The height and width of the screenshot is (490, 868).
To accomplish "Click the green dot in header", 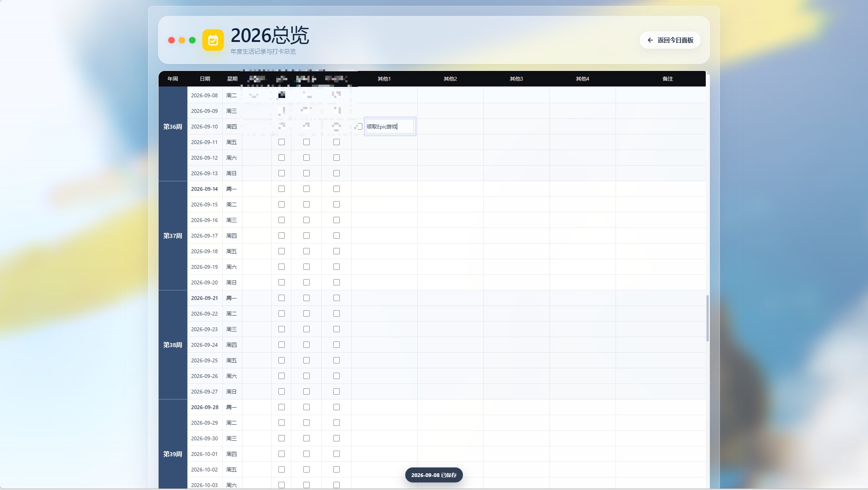I will pyautogui.click(x=192, y=40).
